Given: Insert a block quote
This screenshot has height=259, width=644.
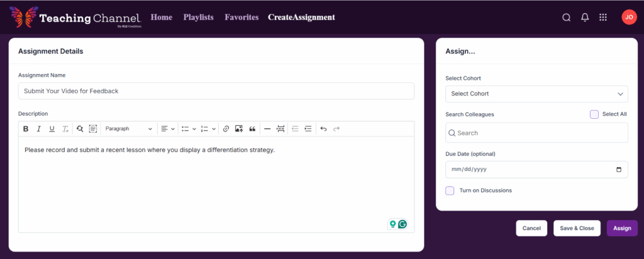Looking at the screenshot, I should click(252, 129).
